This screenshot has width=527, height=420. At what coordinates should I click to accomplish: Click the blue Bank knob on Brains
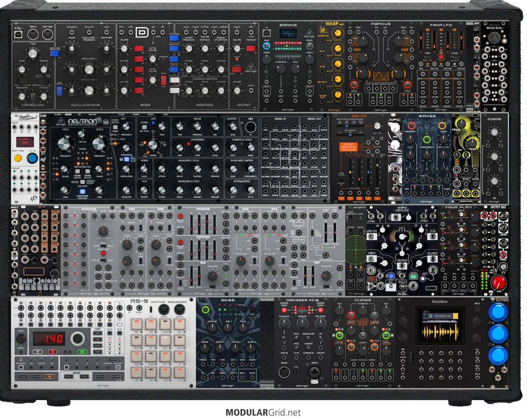266,45
